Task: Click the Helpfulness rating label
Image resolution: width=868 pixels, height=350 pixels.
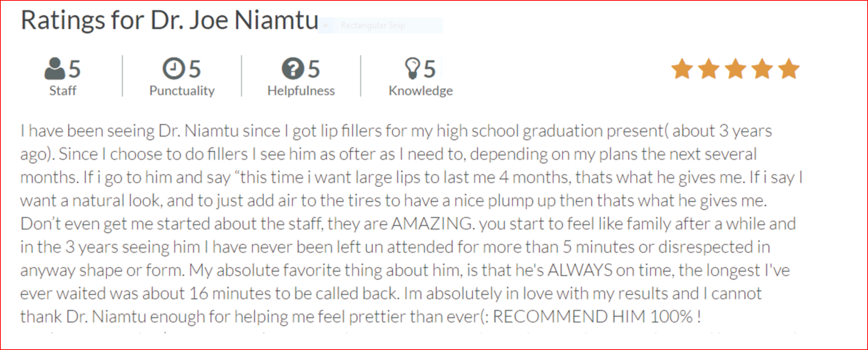Action: coord(301,91)
